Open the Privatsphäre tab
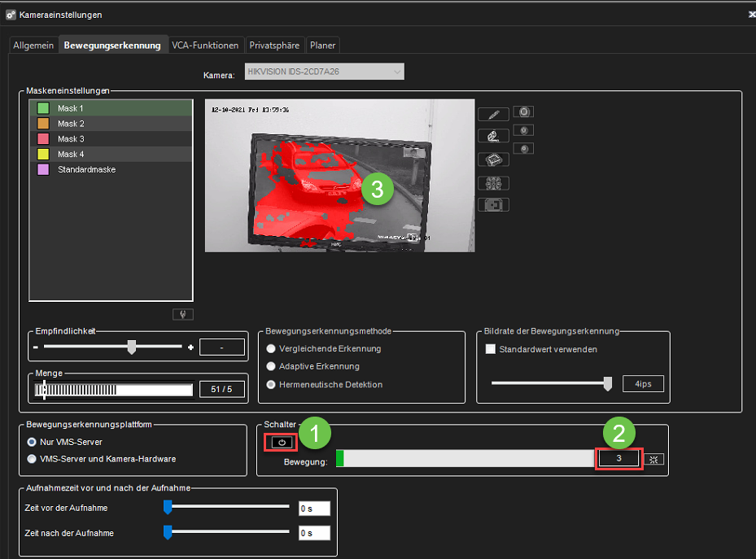756x559 pixels. pyautogui.click(x=274, y=46)
